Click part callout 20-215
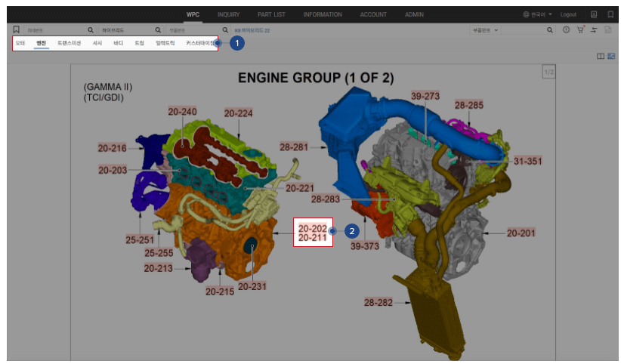Image resolution: width=621 pixels, height=364 pixels. 220,292
